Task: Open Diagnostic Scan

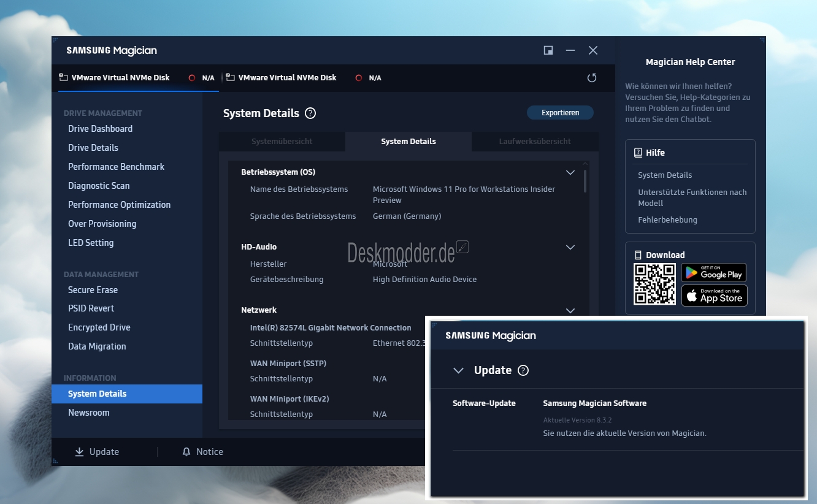Action: pos(99,186)
